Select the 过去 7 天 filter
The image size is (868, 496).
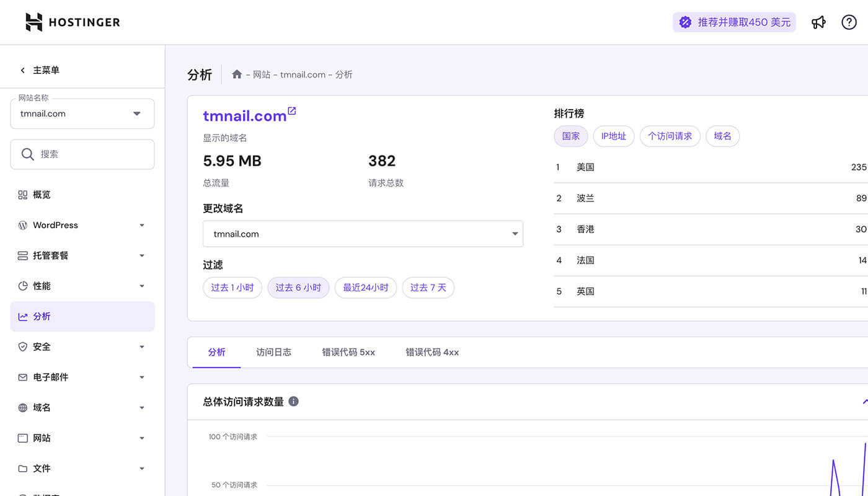428,288
